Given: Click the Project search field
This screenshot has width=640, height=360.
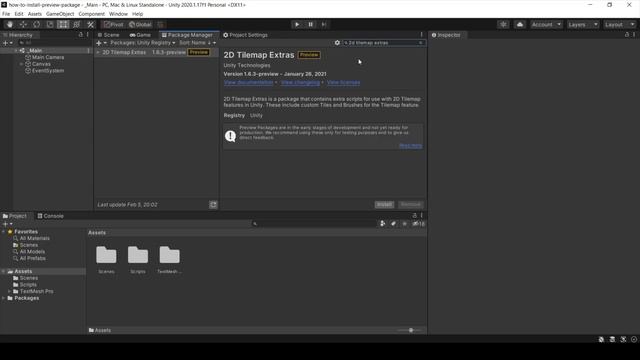Looking at the screenshot, I should pyautogui.click(x=313, y=224).
